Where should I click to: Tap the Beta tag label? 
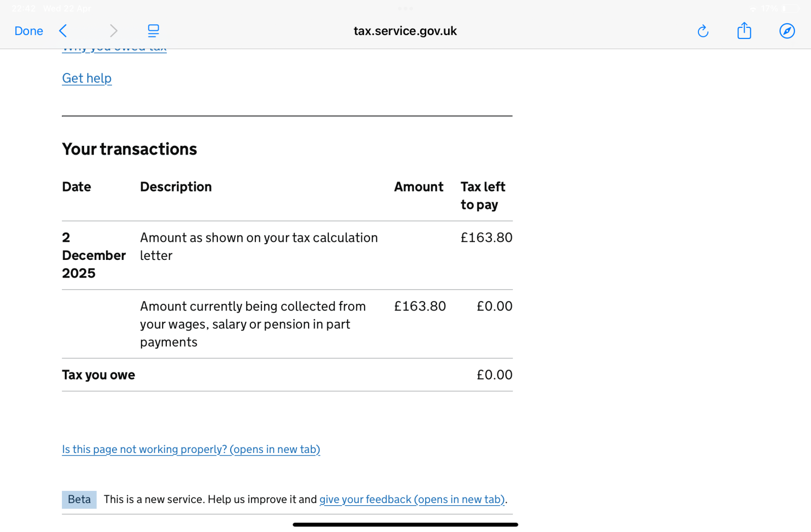79,500
